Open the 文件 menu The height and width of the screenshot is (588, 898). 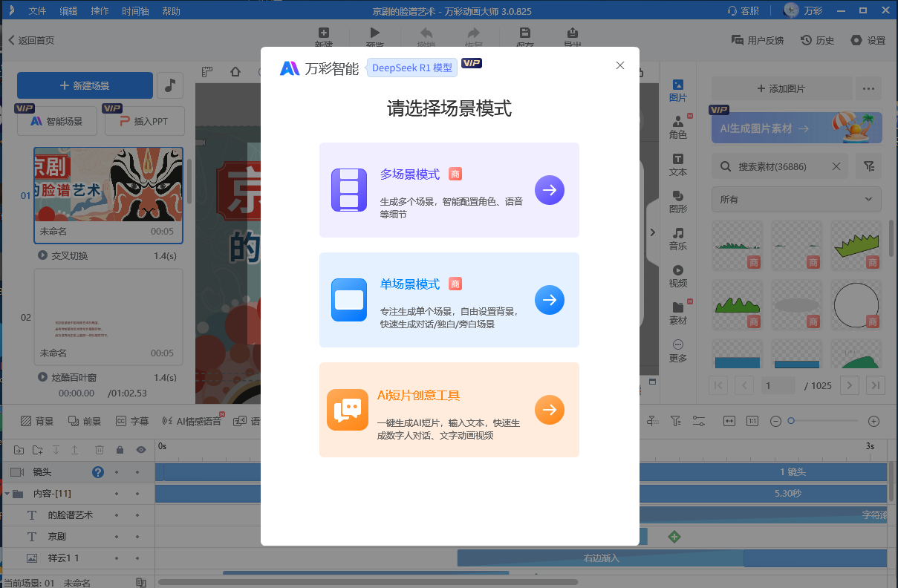click(37, 11)
